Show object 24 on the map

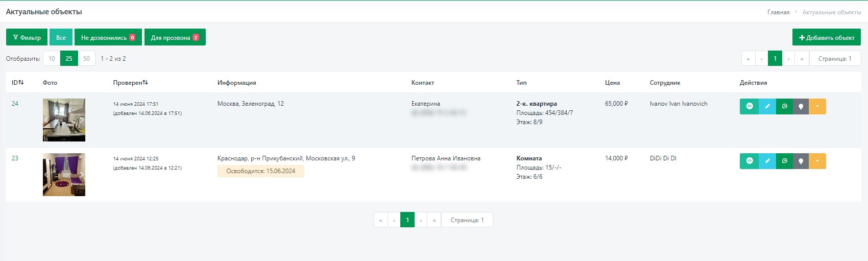[801, 106]
